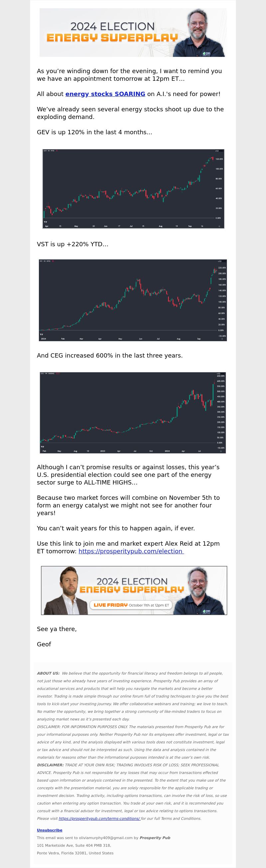This screenshot has height=868, width=266.
Task: Click the LIVE FRIDAY October 11th pill button
Action: 131,605
